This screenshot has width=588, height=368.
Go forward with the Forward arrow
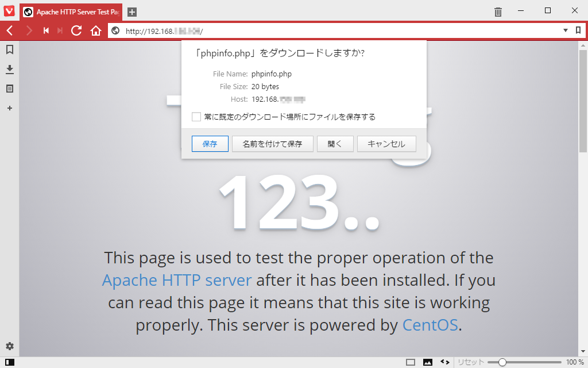coord(29,31)
